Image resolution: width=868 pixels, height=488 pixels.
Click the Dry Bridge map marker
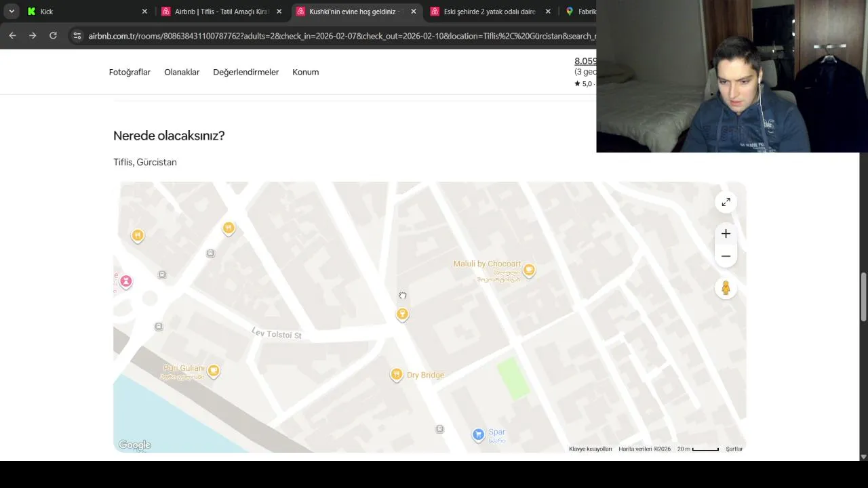tap(397, 375)
